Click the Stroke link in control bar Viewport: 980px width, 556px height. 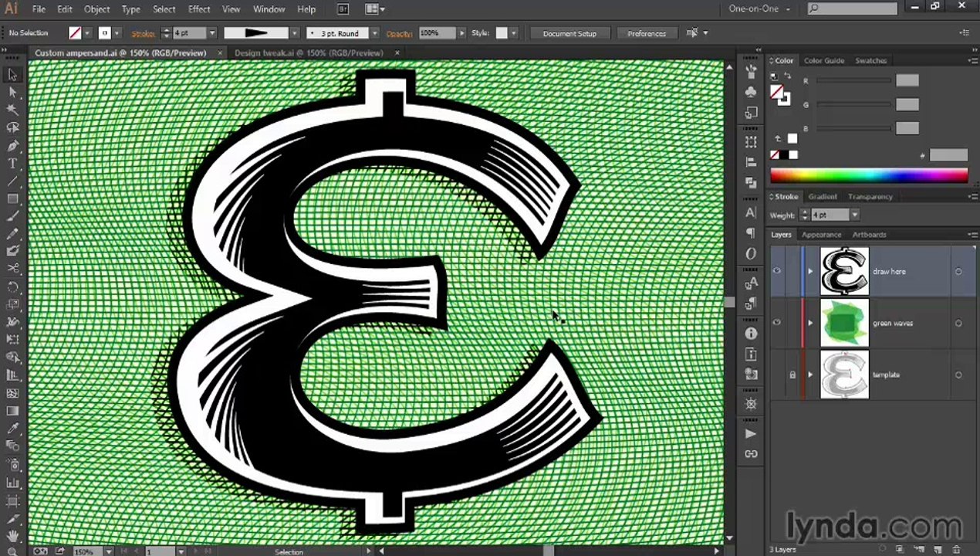[x=144, y=33]
